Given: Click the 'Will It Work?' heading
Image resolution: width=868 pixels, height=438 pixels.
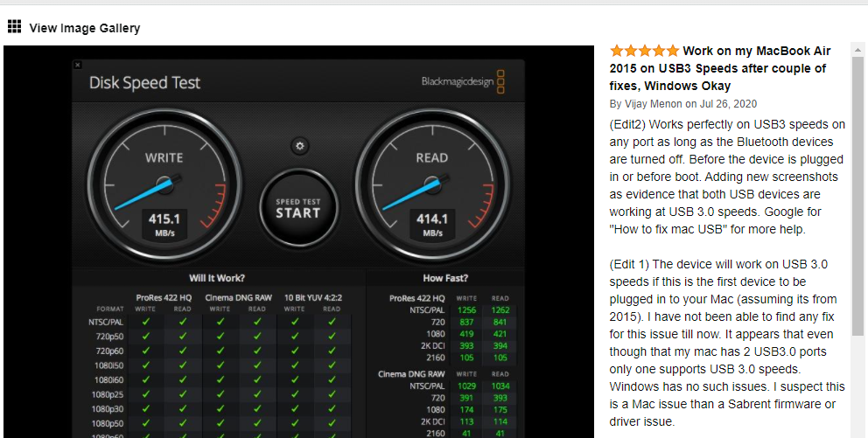Looking at the screenshot, I should click(x=217, y=278).
